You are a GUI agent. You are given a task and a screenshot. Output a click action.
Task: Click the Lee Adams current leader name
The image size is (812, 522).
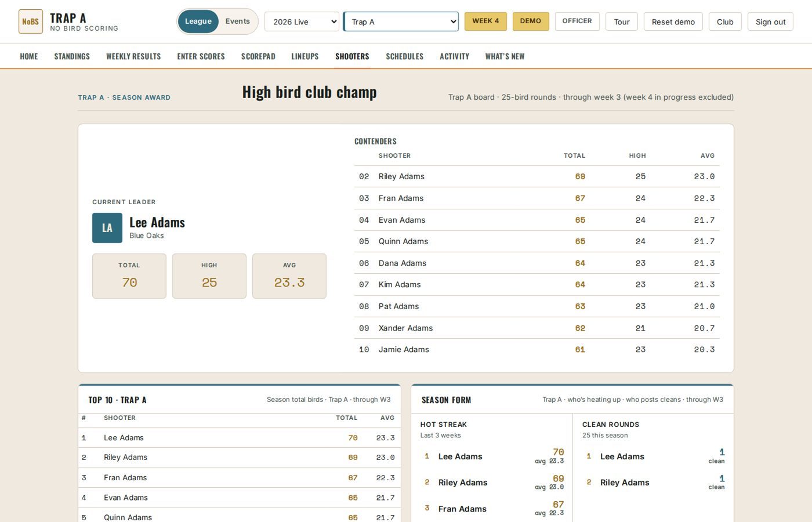pyautogui.click(x=157, y=223)
